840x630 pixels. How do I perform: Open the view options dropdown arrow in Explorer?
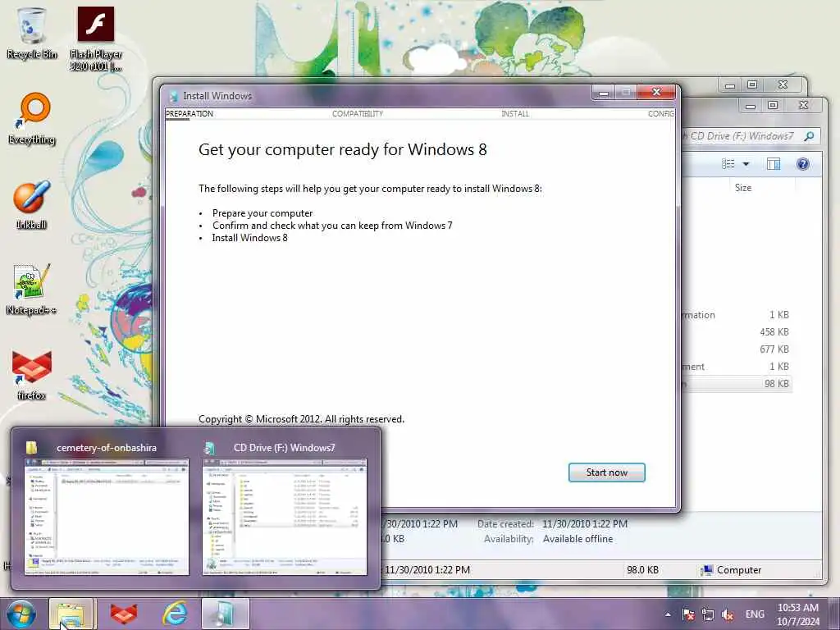click(746, 164)
